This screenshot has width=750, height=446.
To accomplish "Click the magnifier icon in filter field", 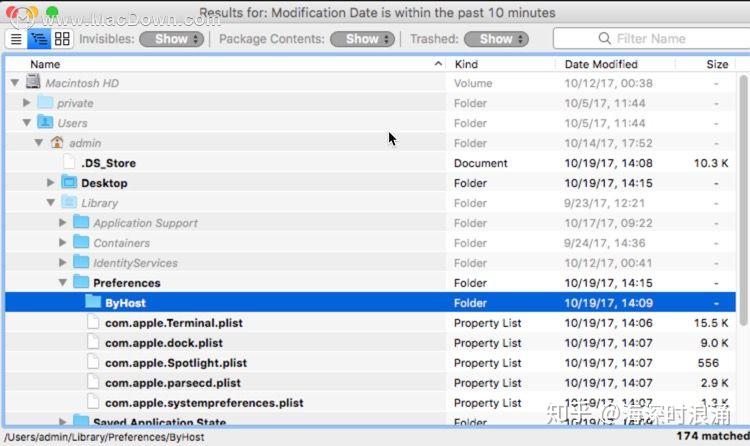I will 605,38.
